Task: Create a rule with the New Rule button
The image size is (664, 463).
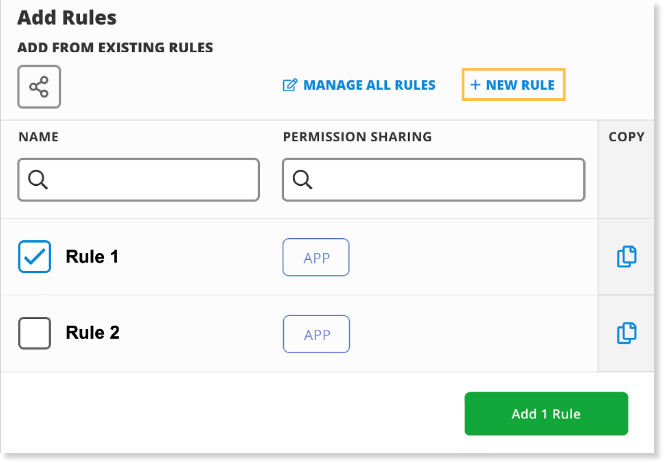Action: click(513, 85)
